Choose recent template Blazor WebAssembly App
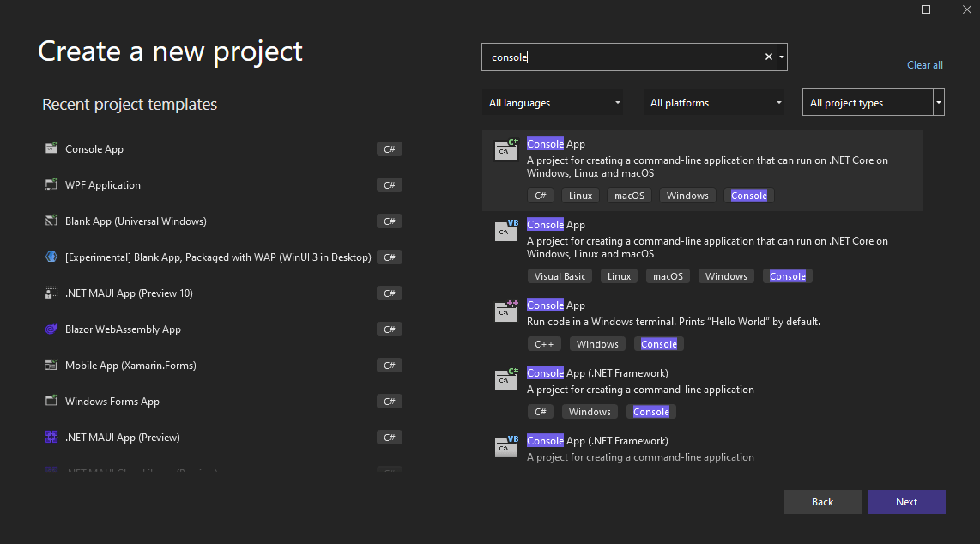Viewport: 980px width, 544px height. coord(223,329)
